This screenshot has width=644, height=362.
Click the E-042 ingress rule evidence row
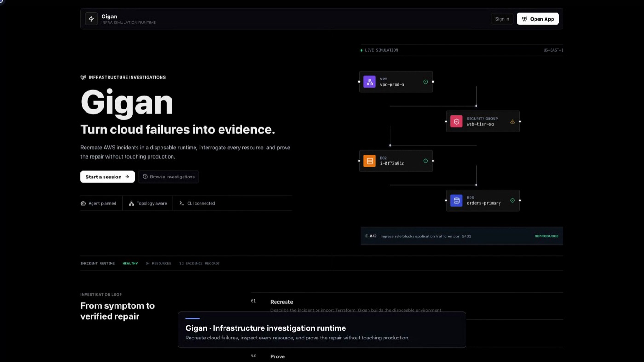click(462, 236)
